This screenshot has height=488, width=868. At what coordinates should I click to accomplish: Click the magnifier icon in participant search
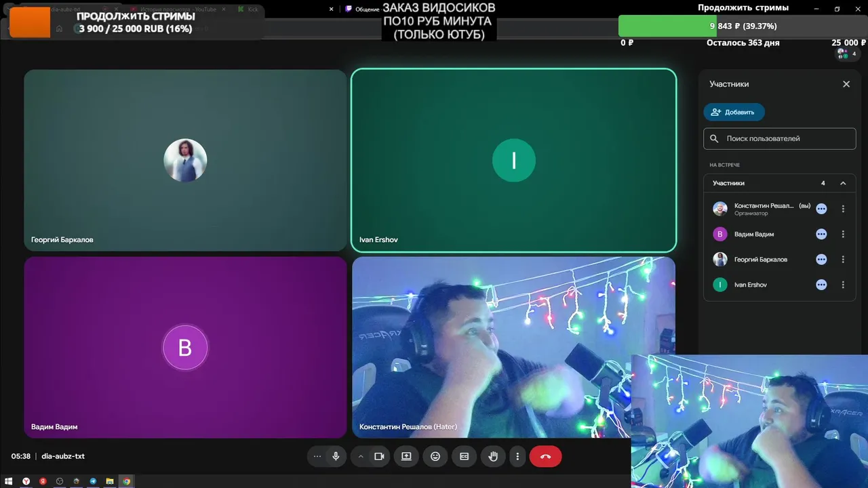(x=714, y=138)
